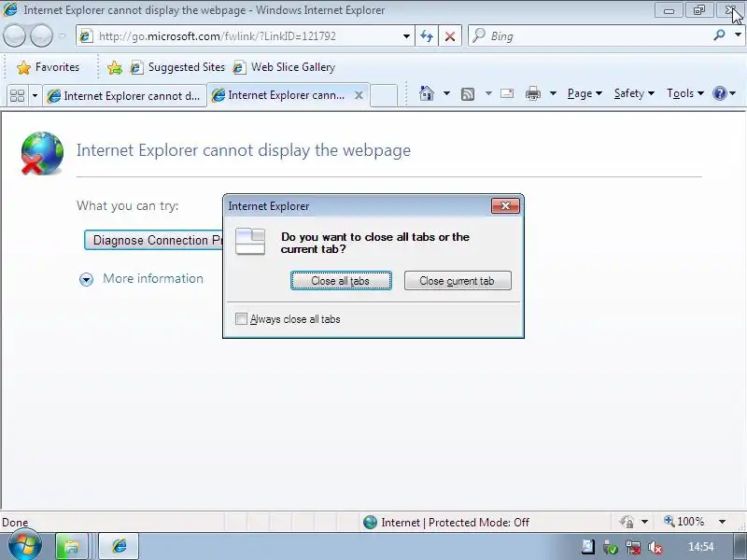Open the address bar autocomplete dropdown arrow
747x560 pixels.
406,36
